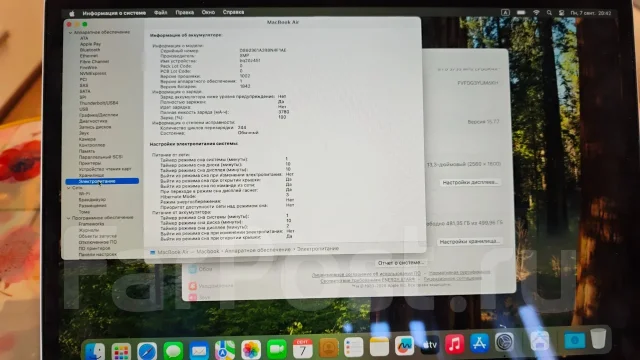Open the Окно menu
The image size is (640, 360).
click(208, 12)
